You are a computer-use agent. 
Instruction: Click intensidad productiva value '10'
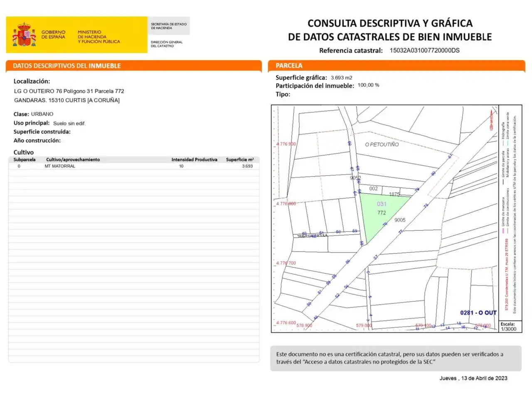pyautogui.click(x=181, y=166)
